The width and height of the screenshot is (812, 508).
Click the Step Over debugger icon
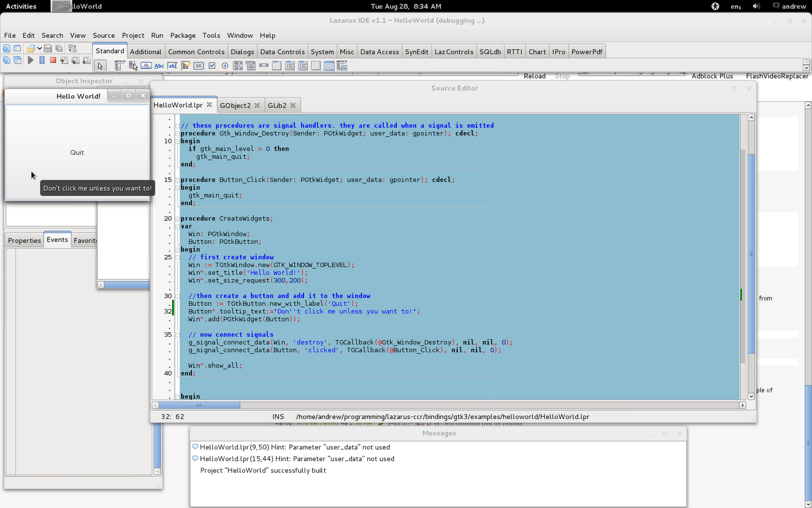(x=75, y=60)
